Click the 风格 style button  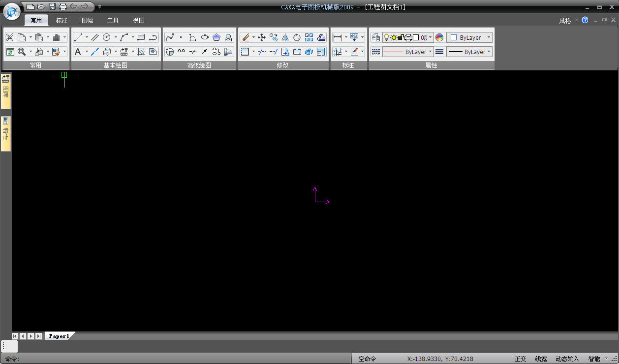[565, 21]
